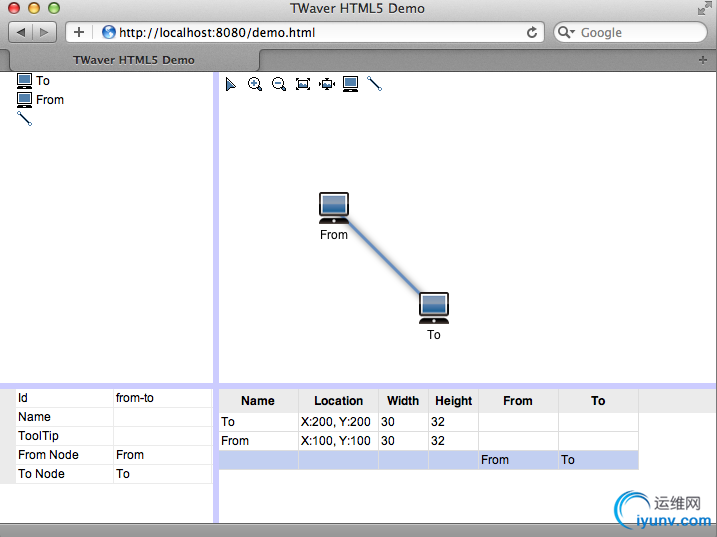The height and width of the screenshot is (537, 717).
Task: Select the create node computer tool
Action: tap(350, 84)
